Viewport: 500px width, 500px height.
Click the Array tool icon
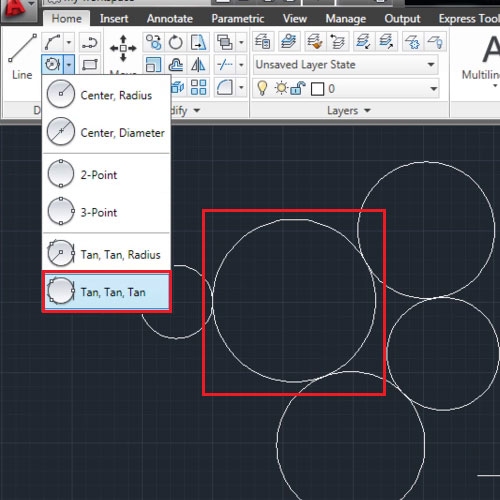coord(198,87)
